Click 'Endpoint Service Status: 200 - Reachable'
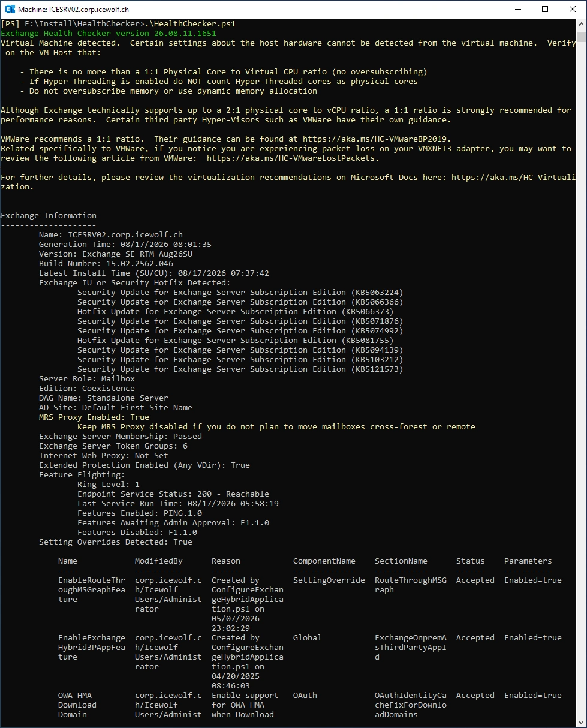587x728 pixels. click(x=173, y=494)
